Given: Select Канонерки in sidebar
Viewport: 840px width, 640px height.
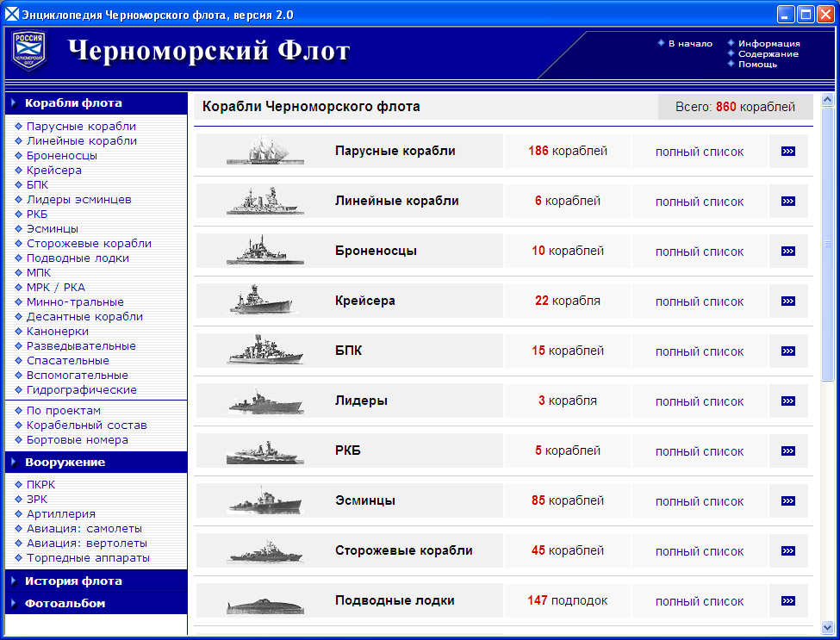Looking at the screenshot, I should click(58, 332).
